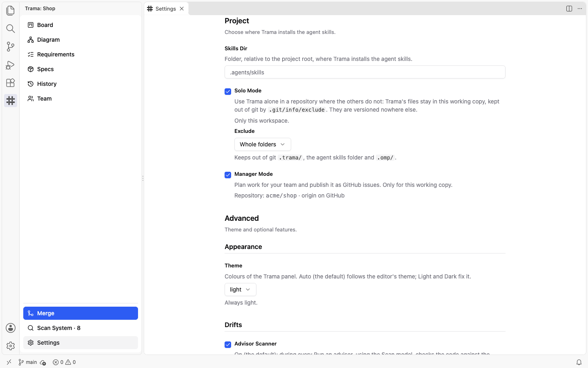Open the editor more actions ellipsis
This screenshot has height=368, width=588.
(x=580, y=9)
